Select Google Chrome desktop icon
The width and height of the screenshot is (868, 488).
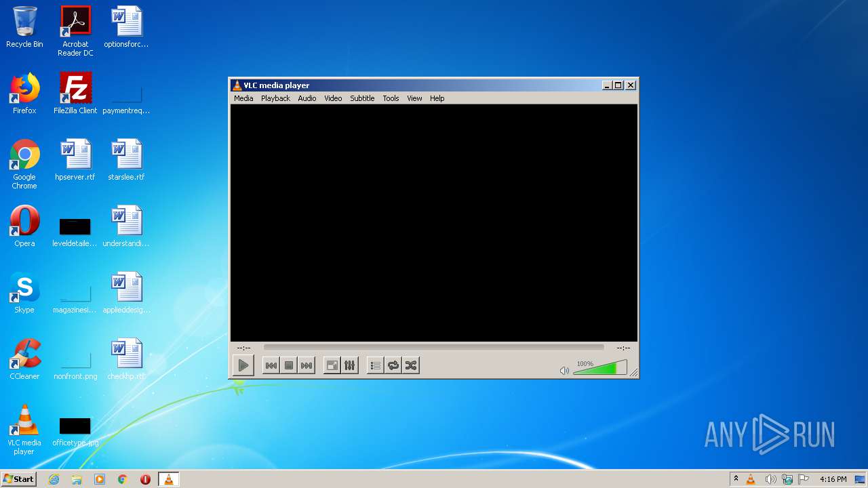[x=24, y=164]
